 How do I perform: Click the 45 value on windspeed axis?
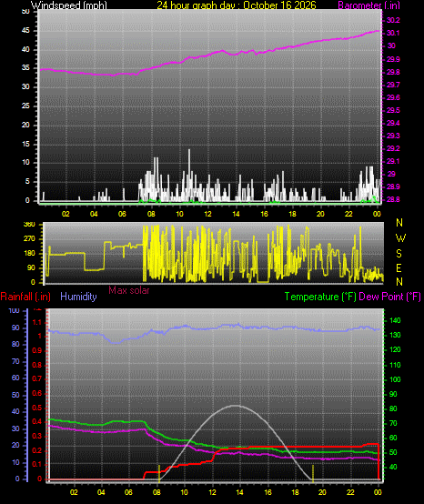[25, 31]
